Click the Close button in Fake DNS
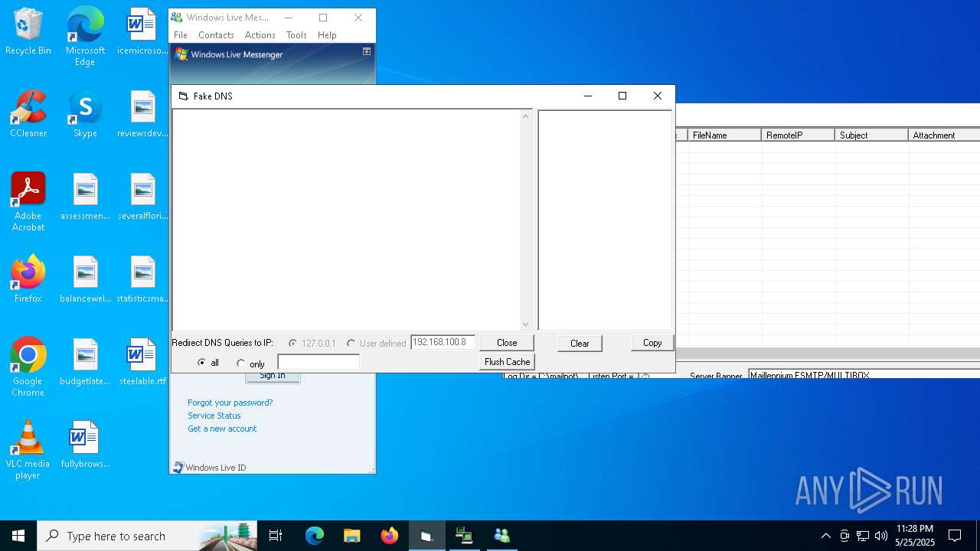The image size is (980, 551). coord(507,343)
